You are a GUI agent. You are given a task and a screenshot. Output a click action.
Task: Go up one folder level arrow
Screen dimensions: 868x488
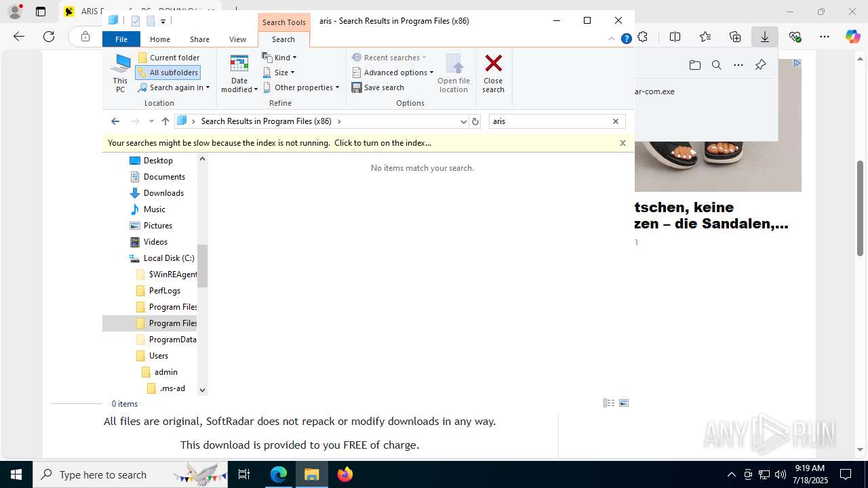point(165,121)
